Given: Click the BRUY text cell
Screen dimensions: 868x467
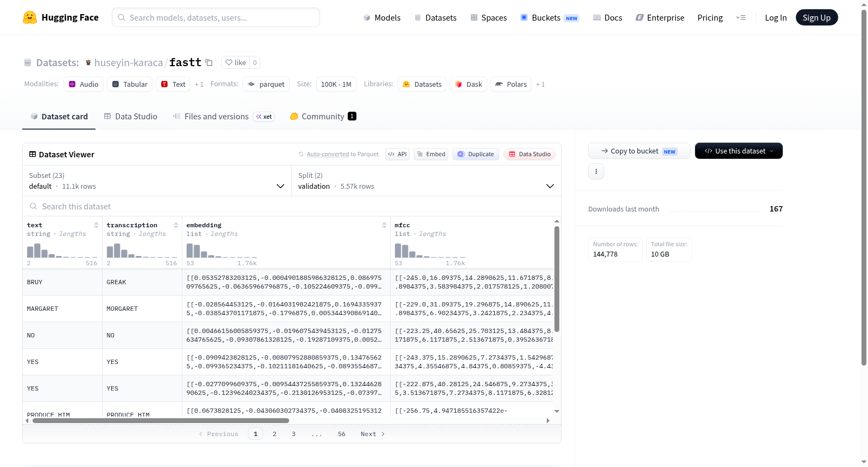Looking at the screenshot, I should [x=62, y=282].
